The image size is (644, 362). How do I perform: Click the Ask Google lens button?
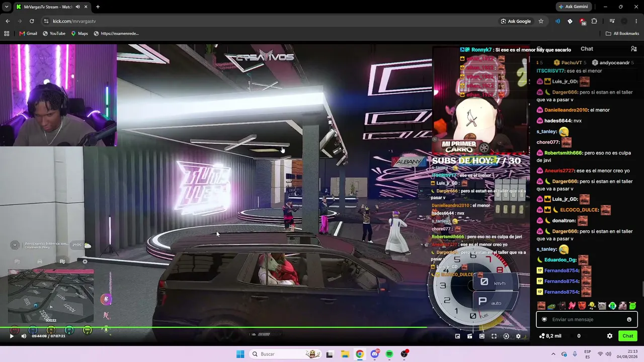tap(516, 21)
